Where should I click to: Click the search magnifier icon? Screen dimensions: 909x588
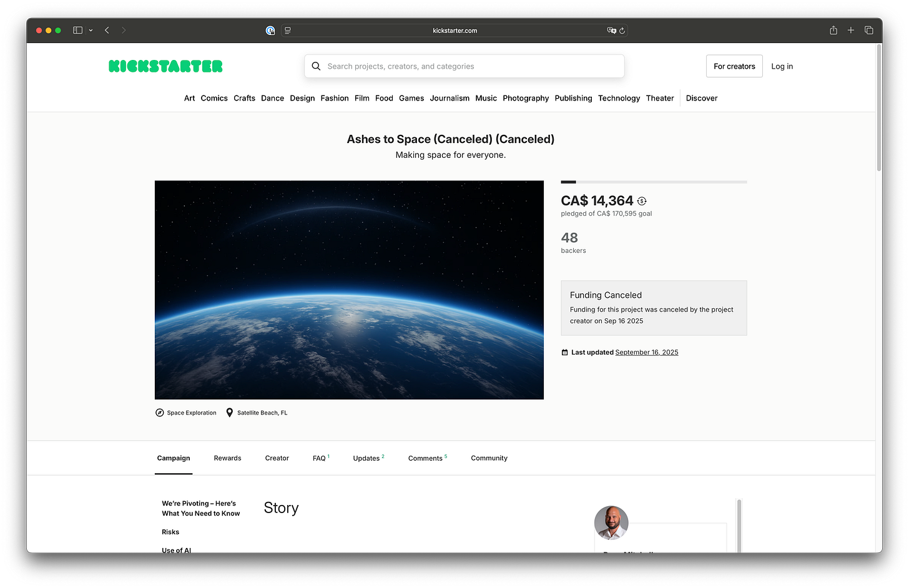pos(316,66)
